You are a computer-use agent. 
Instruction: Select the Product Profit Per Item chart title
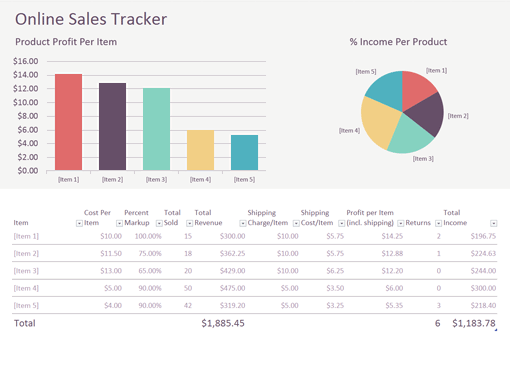[x=66, y=42]
